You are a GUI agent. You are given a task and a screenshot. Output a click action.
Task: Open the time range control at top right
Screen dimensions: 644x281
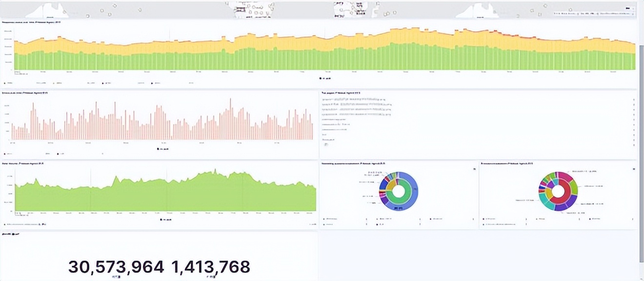[594, 14]
